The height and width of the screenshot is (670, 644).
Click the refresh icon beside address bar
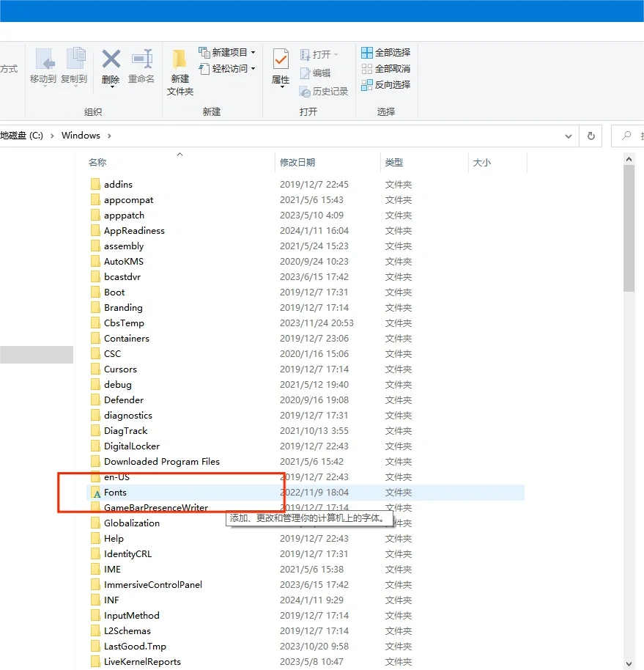click(x=591, y=136)
